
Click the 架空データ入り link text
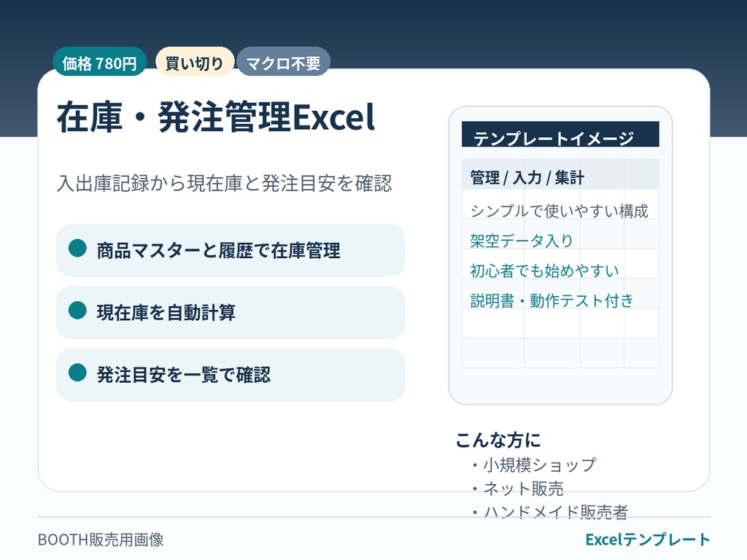522,241
